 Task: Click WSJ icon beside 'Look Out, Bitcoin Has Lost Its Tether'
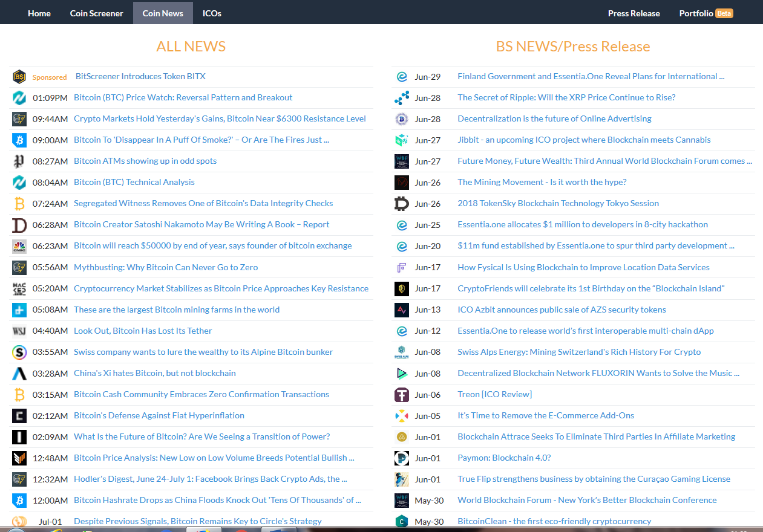coord(19,331)
